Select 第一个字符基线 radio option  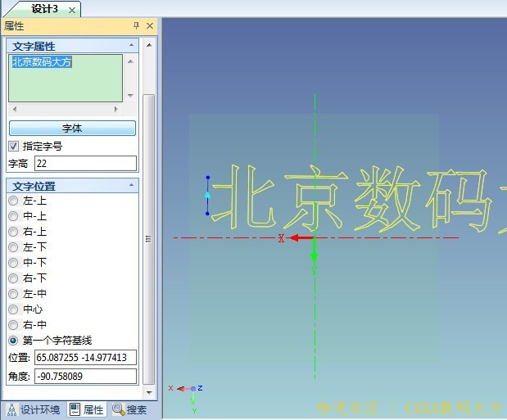coord(13,341)
